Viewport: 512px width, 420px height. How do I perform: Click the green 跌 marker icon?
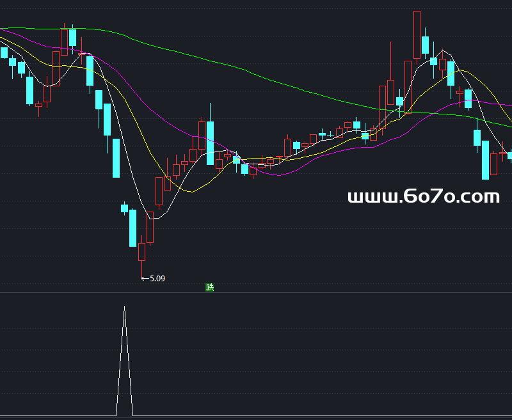coord(210,287)
